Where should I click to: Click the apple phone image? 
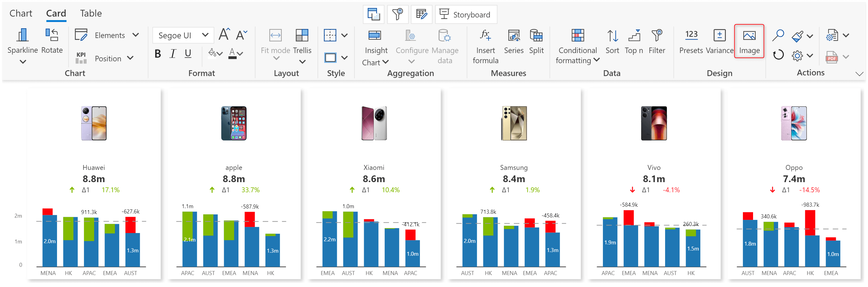[x=234, y=123]
